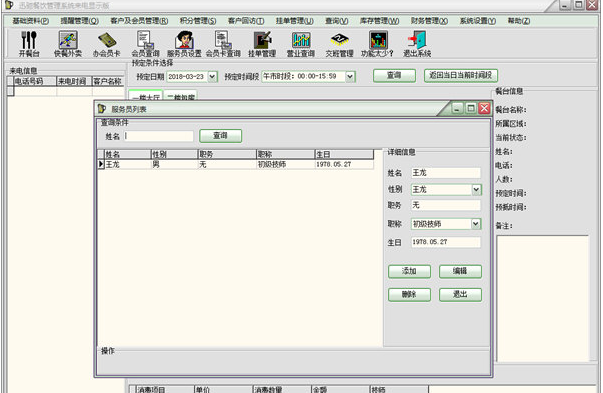The image size is (603, 393).
Task: Close the 服务员列表 dialog
Action: coord(484,109)
